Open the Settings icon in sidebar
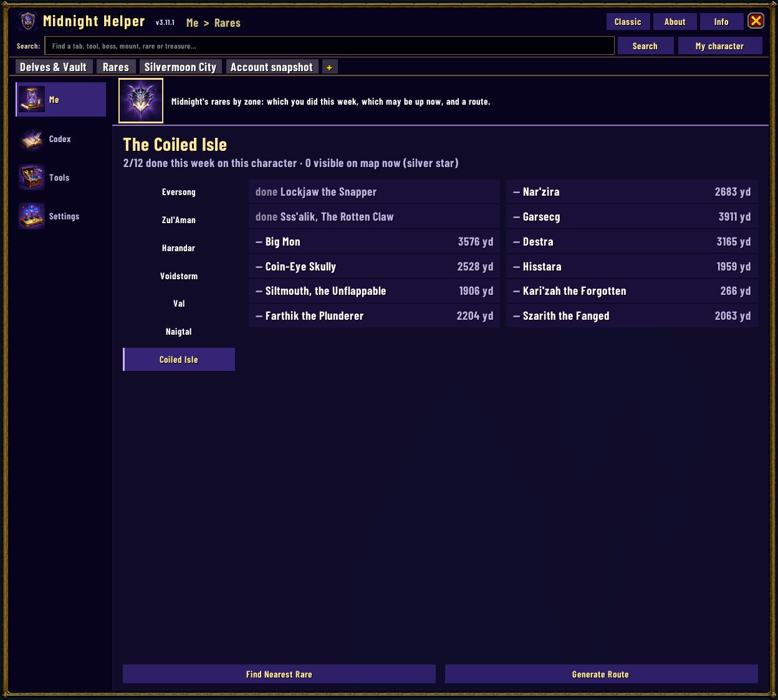 click(x=31, y=216)
